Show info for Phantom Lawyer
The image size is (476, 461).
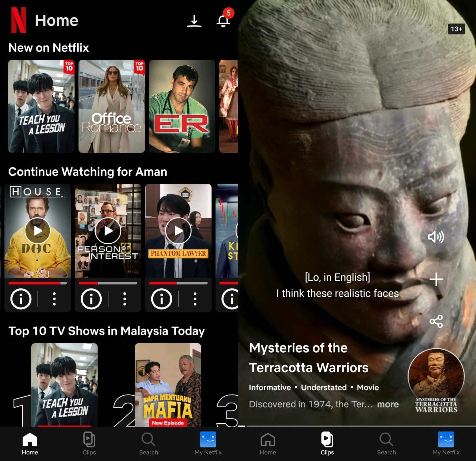[161, 299]
